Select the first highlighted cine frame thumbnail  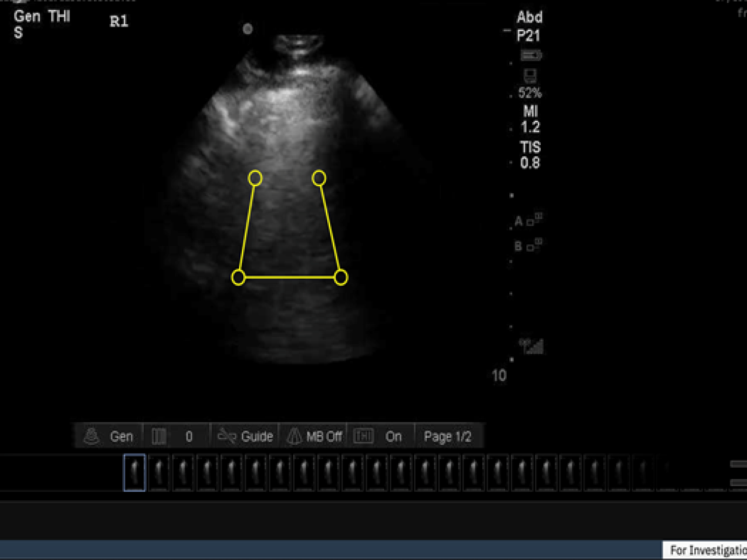134,472
